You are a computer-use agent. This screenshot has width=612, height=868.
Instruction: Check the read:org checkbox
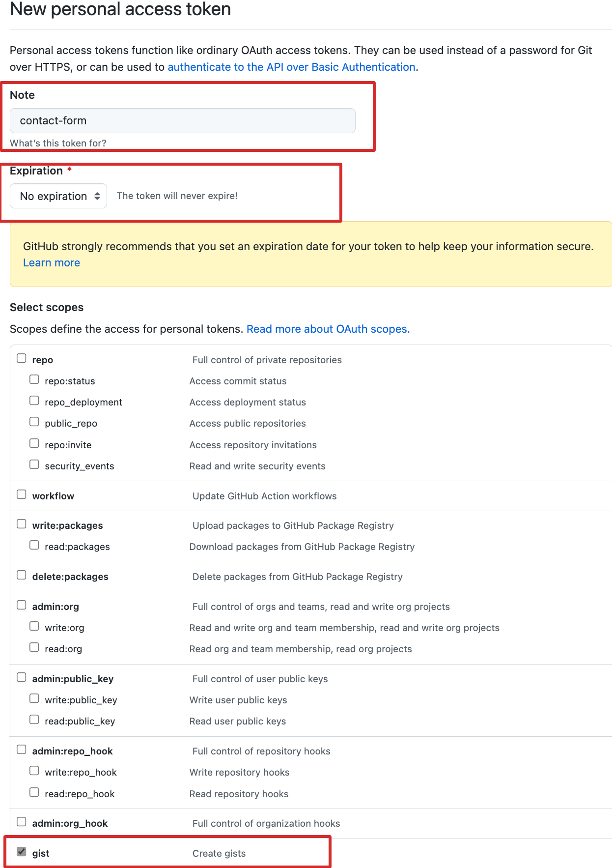pyautogui.click(x=34, y=647)
